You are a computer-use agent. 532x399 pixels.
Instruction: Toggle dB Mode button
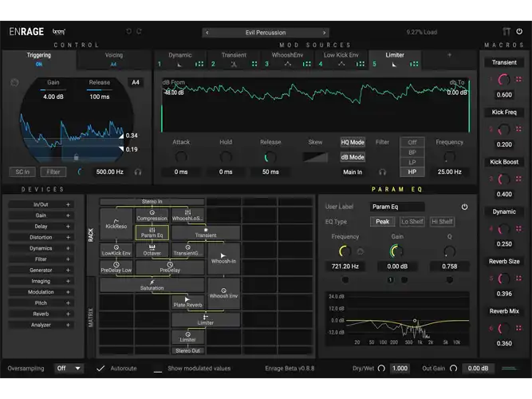tap(353, 157)
